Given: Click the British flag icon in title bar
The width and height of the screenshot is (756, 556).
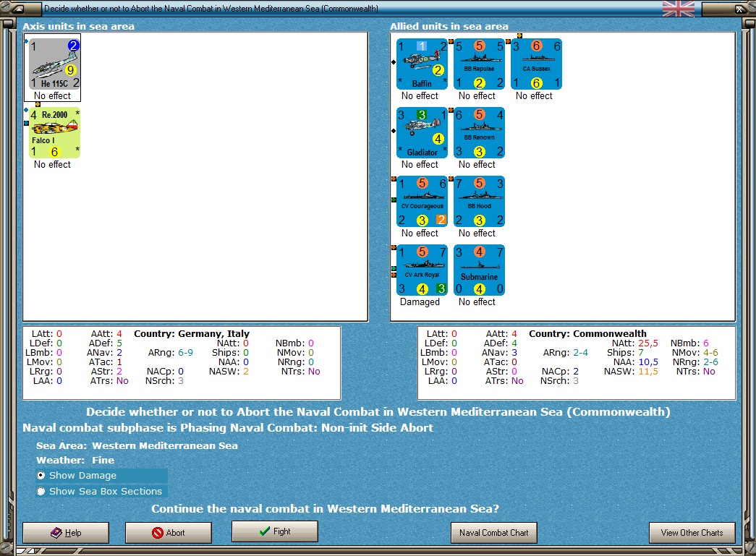Looking at the screenshot, I should coord(679,9).
